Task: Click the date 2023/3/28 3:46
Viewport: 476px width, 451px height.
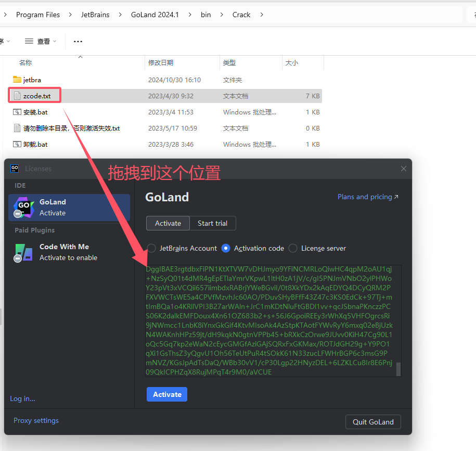Action: click(171, 144)
